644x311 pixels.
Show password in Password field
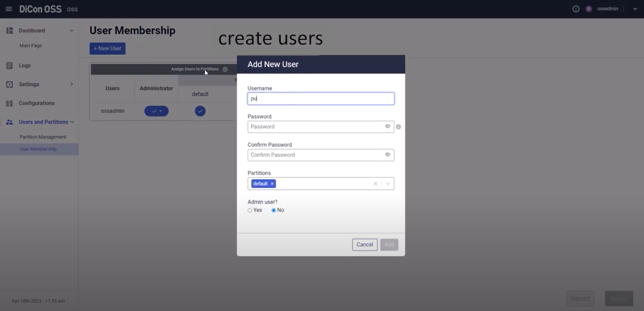[x=388, y=126]
